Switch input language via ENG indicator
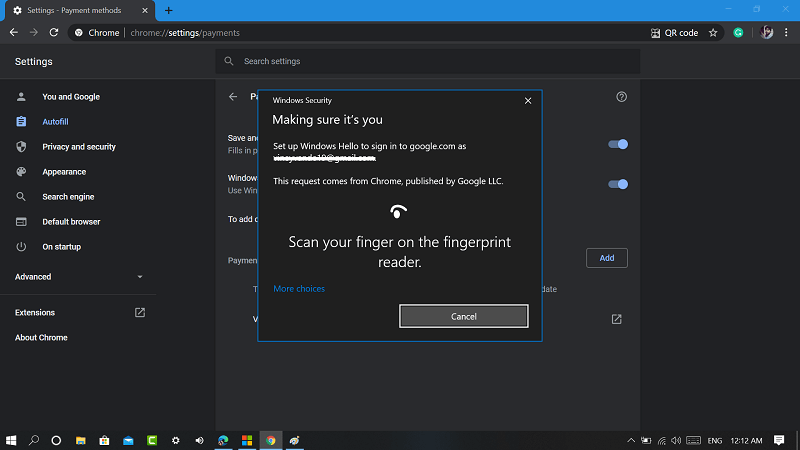This screenshot has width=800, height=450. [715, 440]
